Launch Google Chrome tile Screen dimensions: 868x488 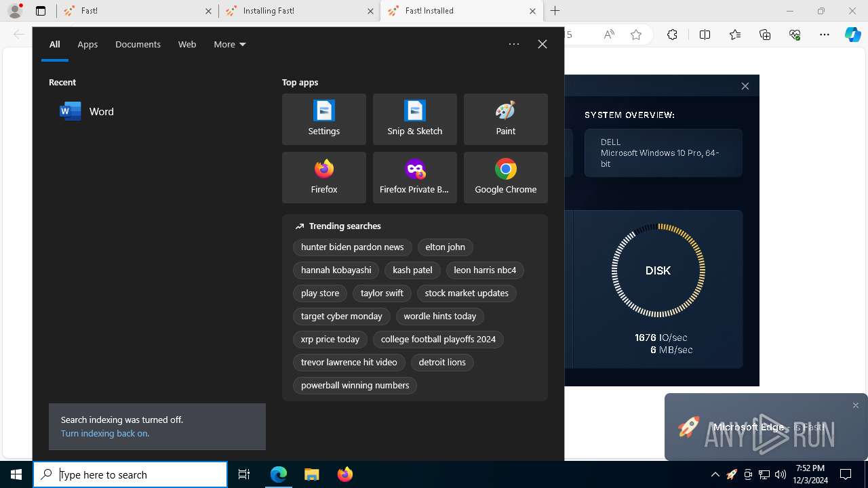[x=506, y=178]
